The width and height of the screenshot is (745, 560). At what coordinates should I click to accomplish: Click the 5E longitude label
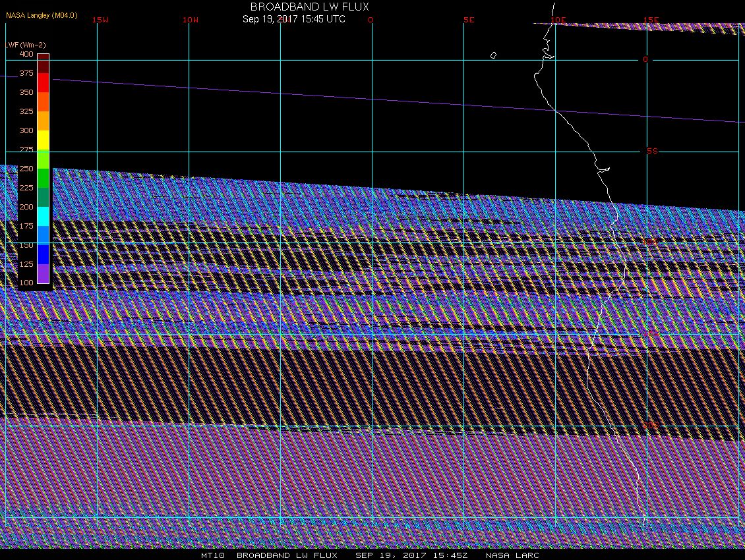(x=469, y=20)
